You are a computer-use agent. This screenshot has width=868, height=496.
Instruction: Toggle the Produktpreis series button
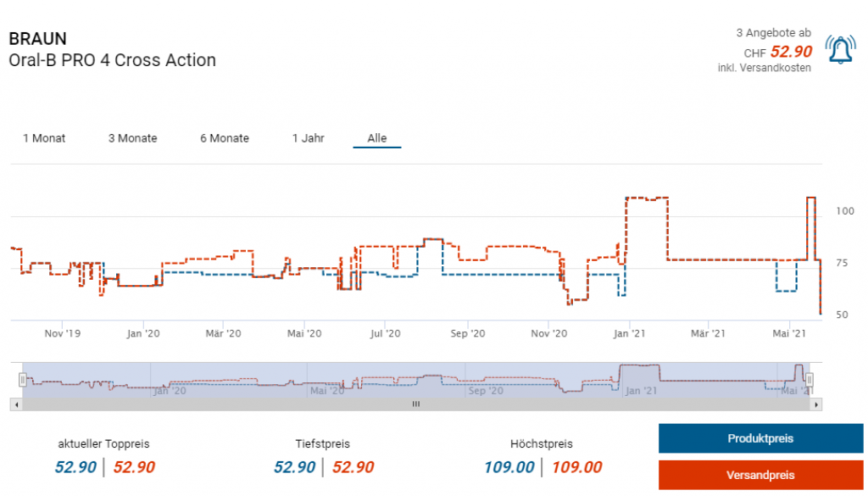coord(760,438)
